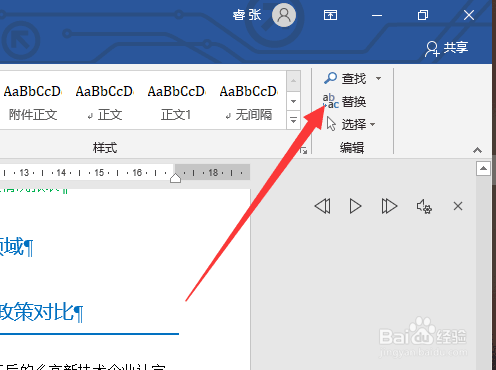496x370 pixels.
Task: Open the Styles pane launcher
Action: coord(304,150)
